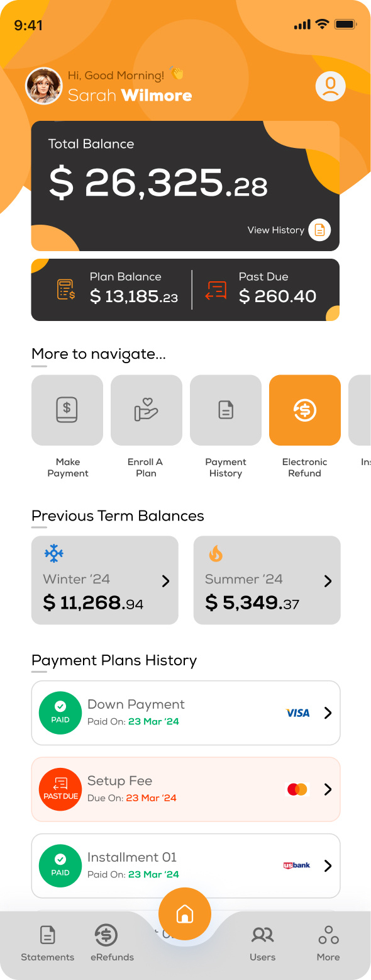
Task: Click the View History link
Action: 275,230
